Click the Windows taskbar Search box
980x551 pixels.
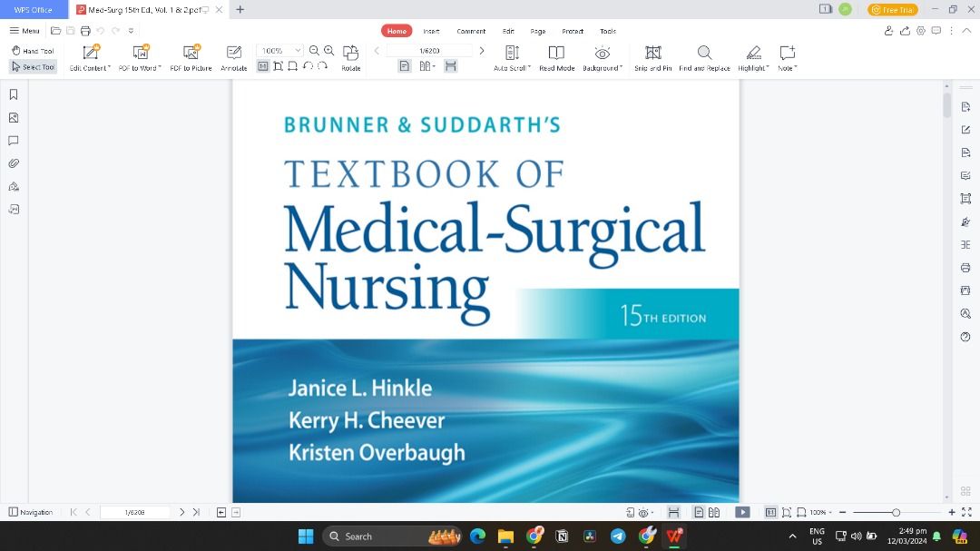(x=392, y=536)
